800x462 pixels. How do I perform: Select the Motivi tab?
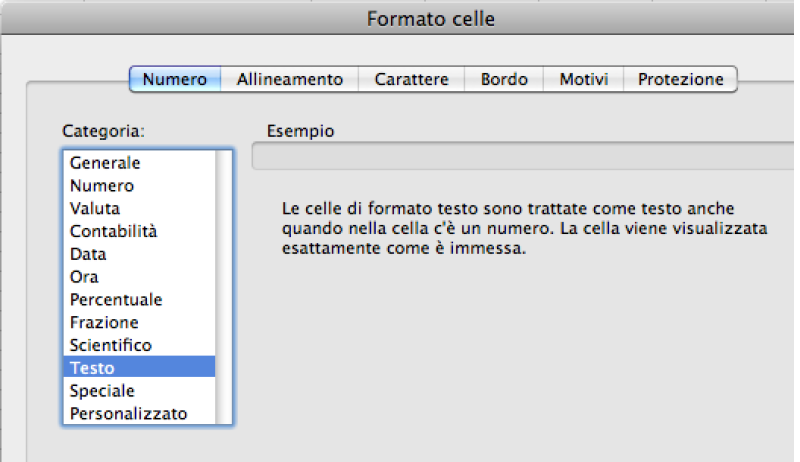pos(583,79)
